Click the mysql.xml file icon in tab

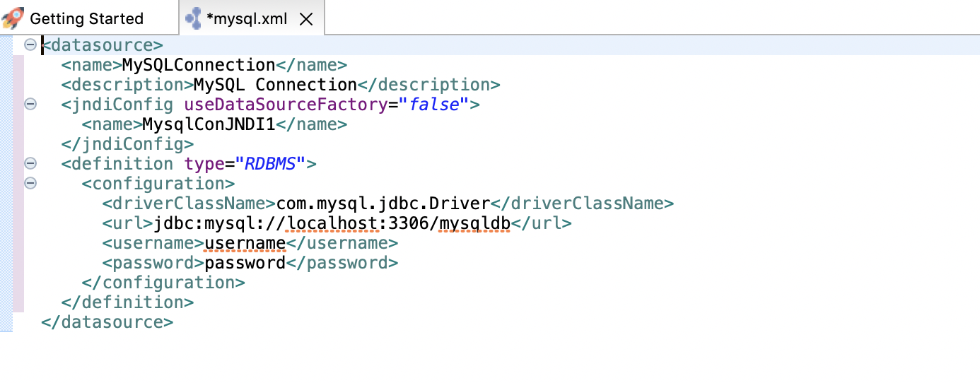pyautogui.click(x=193, y=19)
